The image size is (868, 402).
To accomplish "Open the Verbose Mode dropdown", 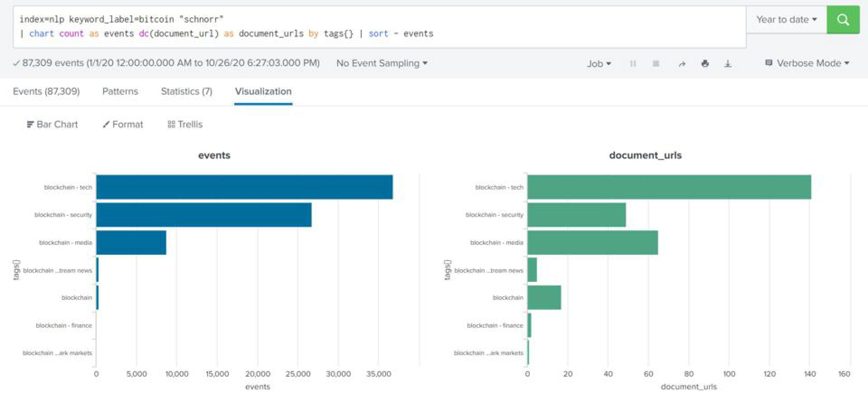I will click(x=807, y=63).
